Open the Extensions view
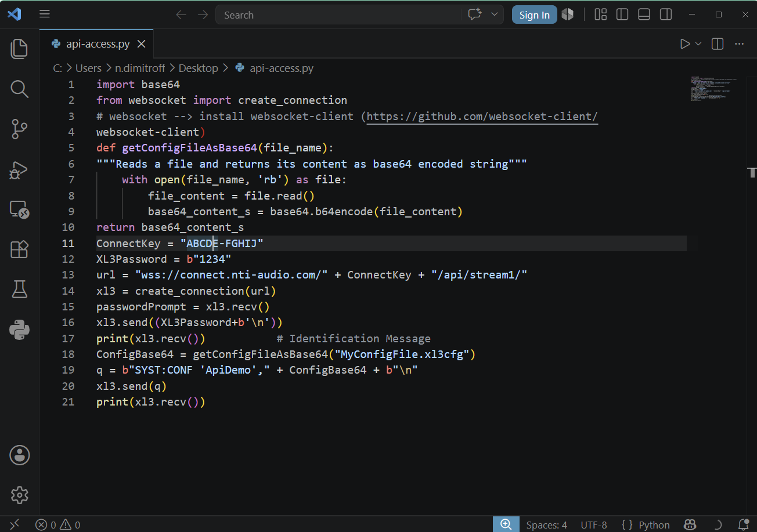The image size is (757, 532). [19, 249]
